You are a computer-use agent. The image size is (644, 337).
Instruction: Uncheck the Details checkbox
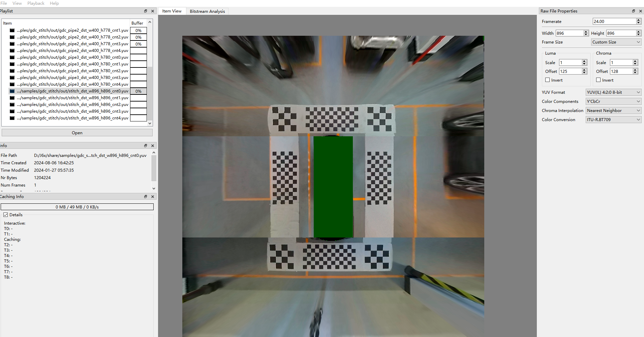click(6, 215)
